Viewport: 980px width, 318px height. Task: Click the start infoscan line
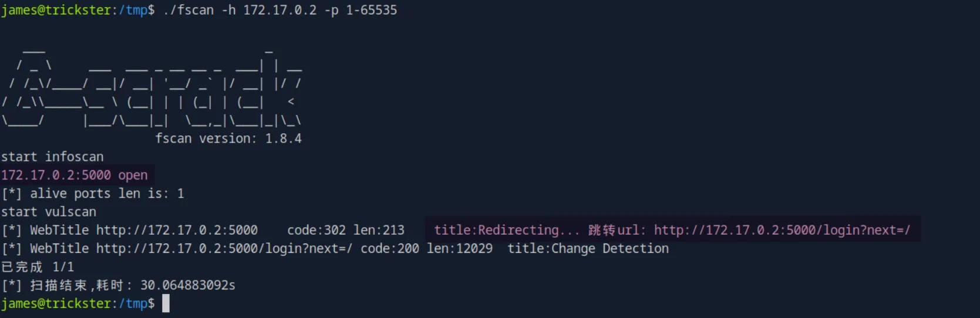[x=52, y=157]
